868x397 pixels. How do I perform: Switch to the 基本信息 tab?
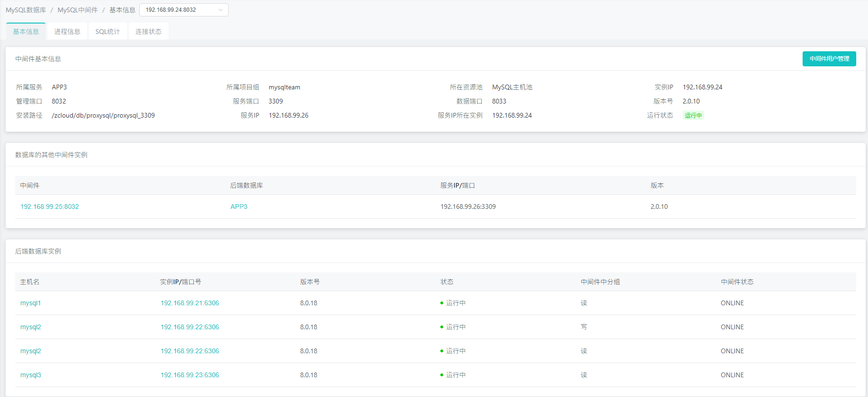26,32
